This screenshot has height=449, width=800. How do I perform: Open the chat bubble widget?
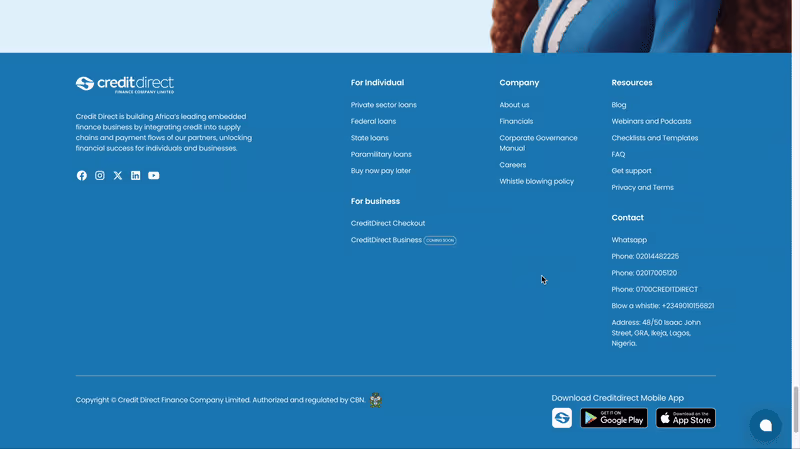click(x=765, y=425)
